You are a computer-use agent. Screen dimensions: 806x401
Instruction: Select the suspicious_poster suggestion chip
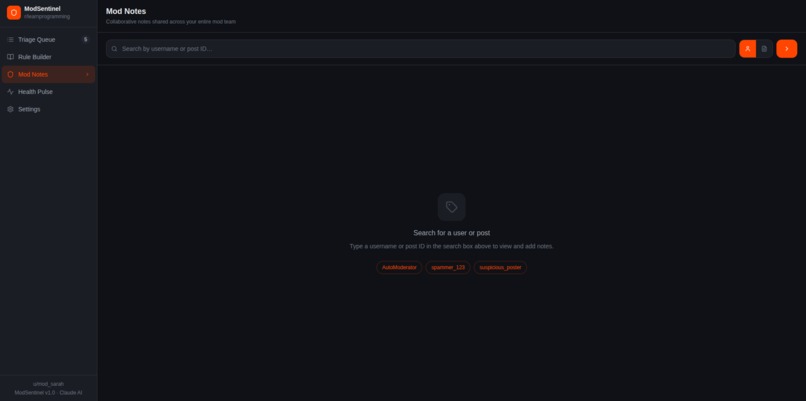(x=500, y=267)
